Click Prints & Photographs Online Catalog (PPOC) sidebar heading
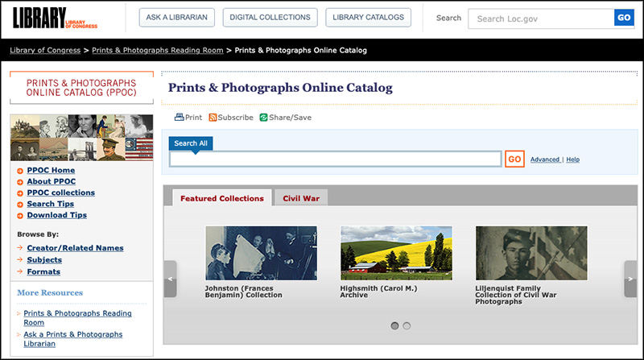Viewport: 644px width, 360px height. tap(81, 88)
